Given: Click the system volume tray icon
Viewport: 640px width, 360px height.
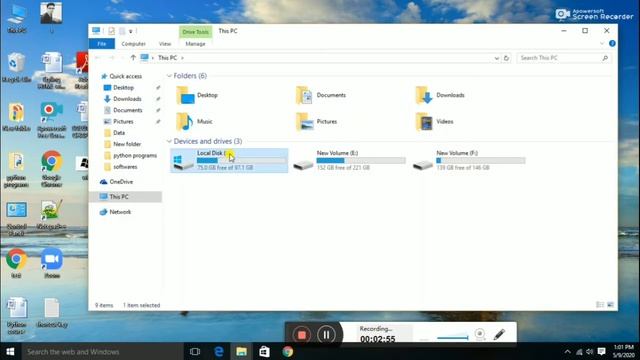Looking at the screenshot, I should coord(590,351).
